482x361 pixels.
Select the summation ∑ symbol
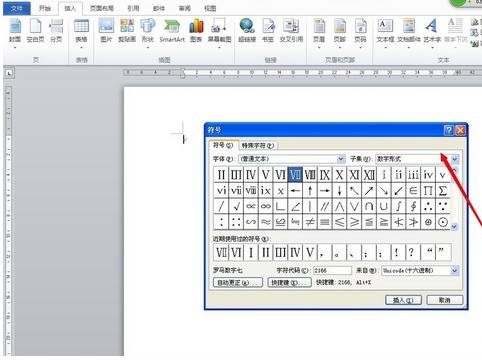coord(443,191)
